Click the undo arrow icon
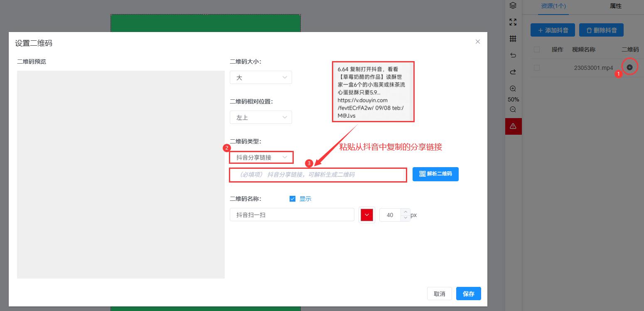Image resolution: width=644 pixels, height=311 pixels. point(513,55)
